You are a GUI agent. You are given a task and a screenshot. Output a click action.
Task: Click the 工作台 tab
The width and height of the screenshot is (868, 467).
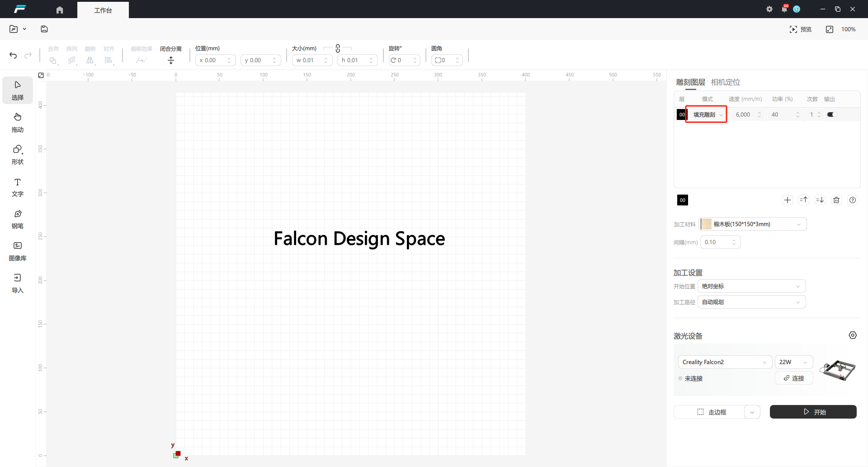click(103, 10)
